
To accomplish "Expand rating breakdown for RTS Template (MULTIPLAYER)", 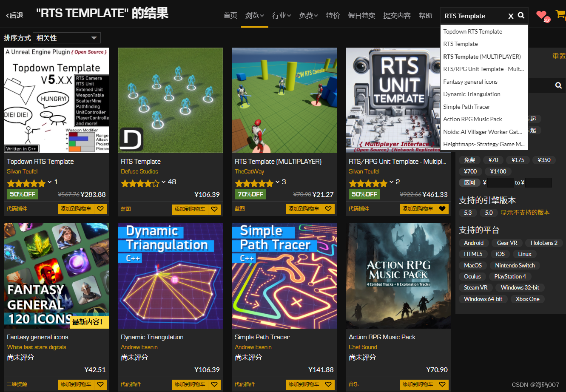I will pos(277,182).
